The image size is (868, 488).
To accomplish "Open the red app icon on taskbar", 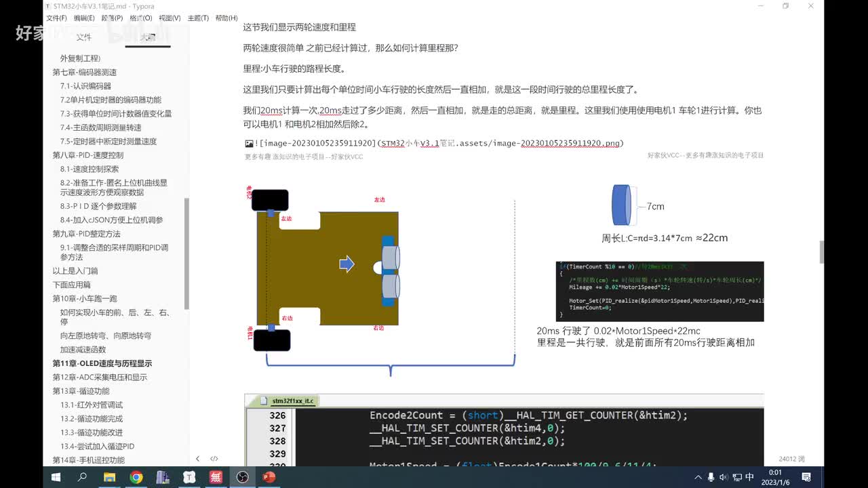I will pyautogui.click(x=216, y=477).
